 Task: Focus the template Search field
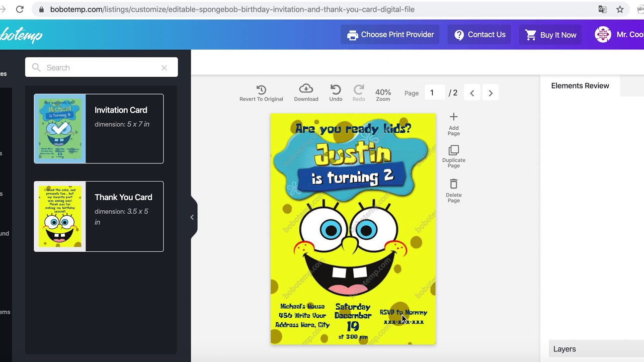click(102, 67)
